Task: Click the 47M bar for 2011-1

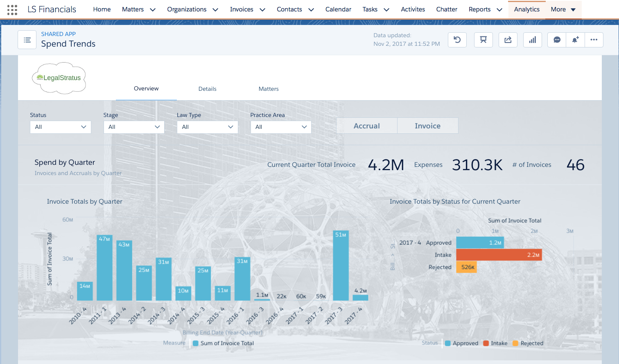Action: [104, 268]
